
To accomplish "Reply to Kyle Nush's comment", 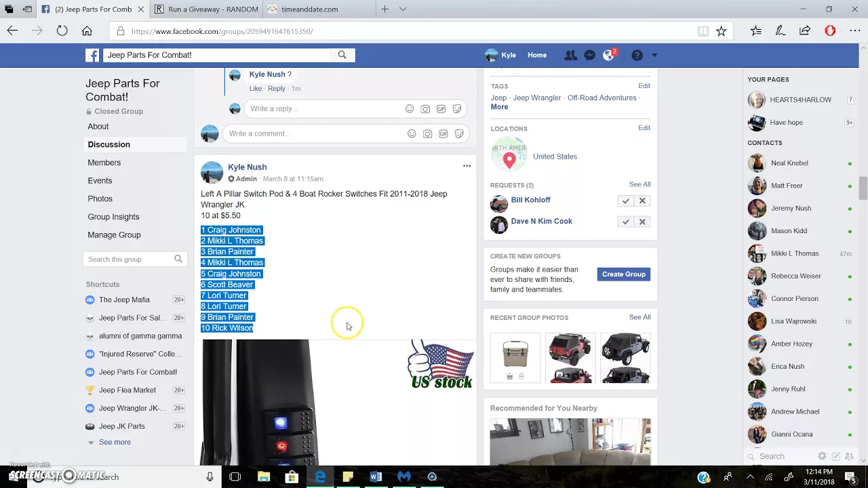I will [x=277, y=89].
